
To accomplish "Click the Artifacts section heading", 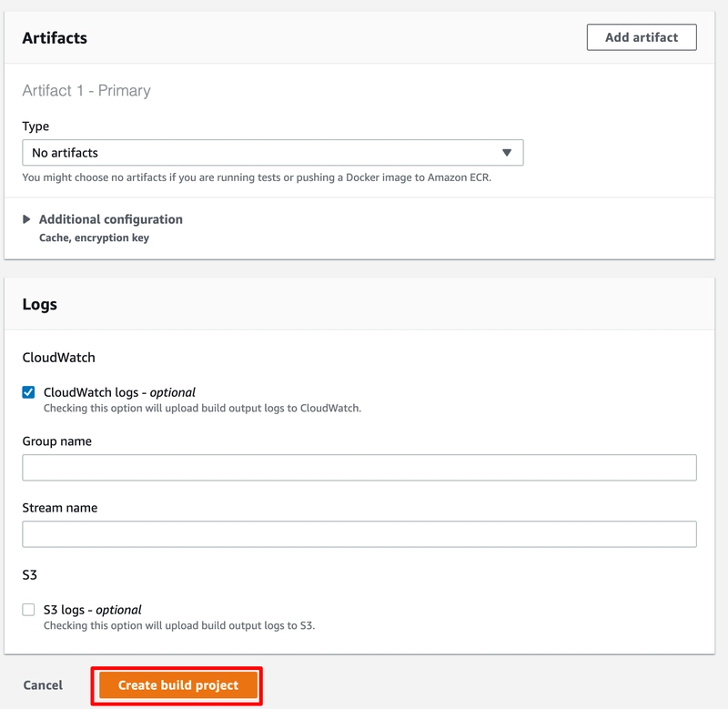I will click(55, 38).
